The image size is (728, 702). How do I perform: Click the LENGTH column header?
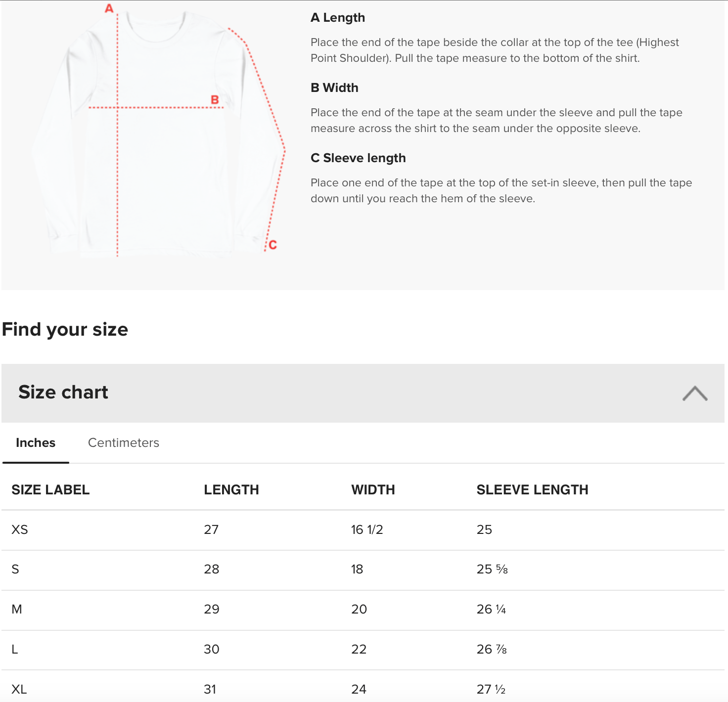pos(231,490)
